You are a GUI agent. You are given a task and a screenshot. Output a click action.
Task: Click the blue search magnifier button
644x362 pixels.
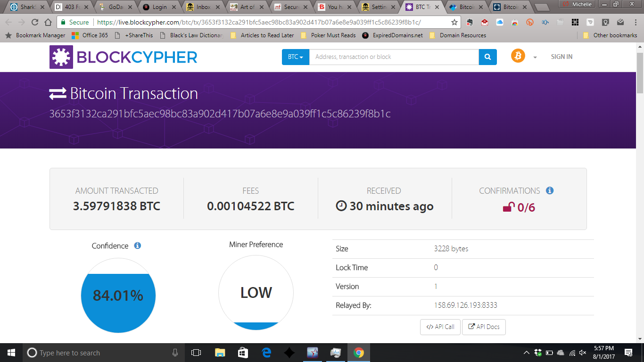[487, 57]
